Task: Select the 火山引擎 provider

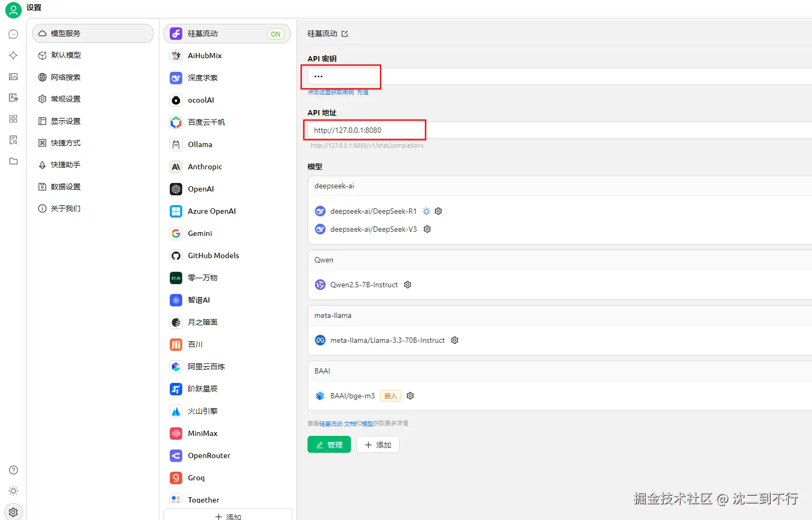Action: pyautogui.click(x=227, y=411)
